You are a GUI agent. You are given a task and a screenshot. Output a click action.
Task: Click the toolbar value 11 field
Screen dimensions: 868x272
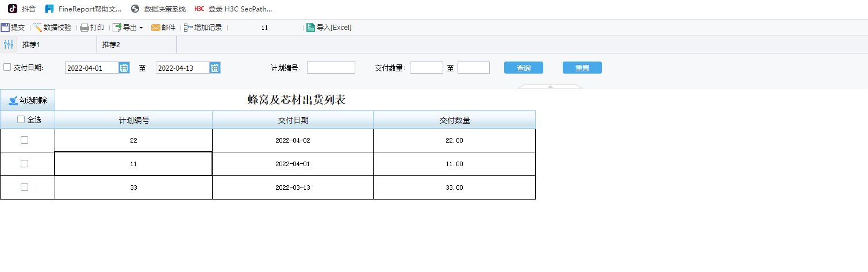tap(264, 28)
